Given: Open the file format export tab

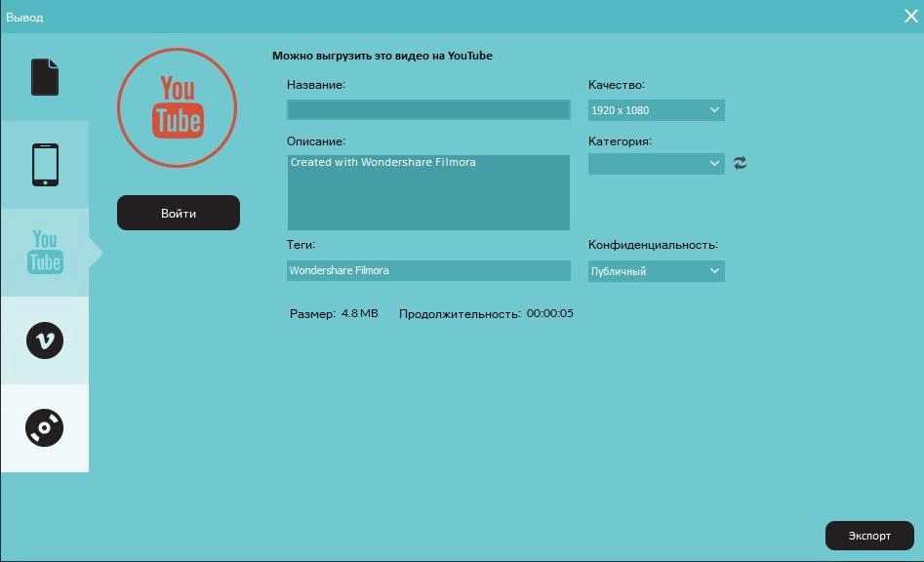Looking at the screenshot, I should coord(45,77).
